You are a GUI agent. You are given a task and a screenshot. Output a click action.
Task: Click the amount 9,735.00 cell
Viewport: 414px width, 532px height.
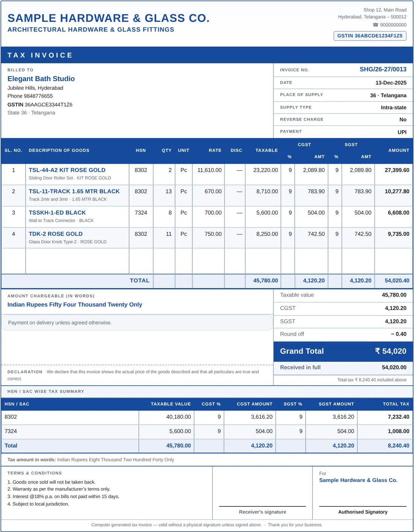tap(394, 238)
